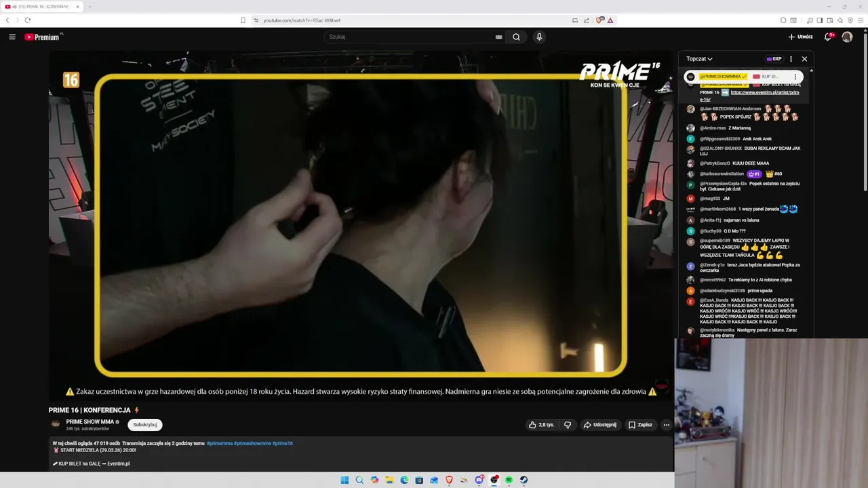Click the magnifier search button
Viewport: 868px width, 488px height.
516,37
